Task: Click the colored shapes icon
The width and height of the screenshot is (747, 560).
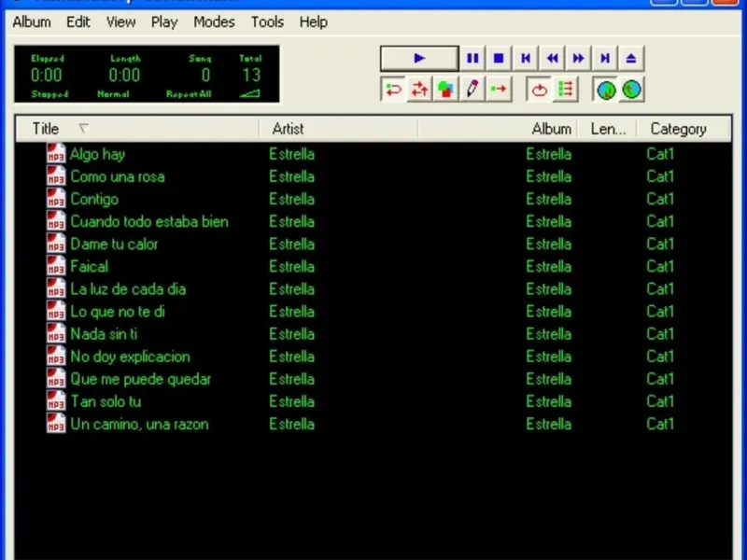Action: (x=446, y=89)
